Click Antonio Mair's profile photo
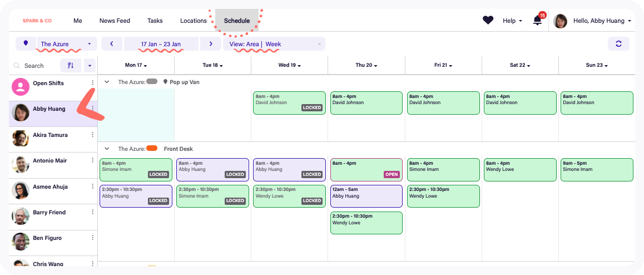 (20, 164)
